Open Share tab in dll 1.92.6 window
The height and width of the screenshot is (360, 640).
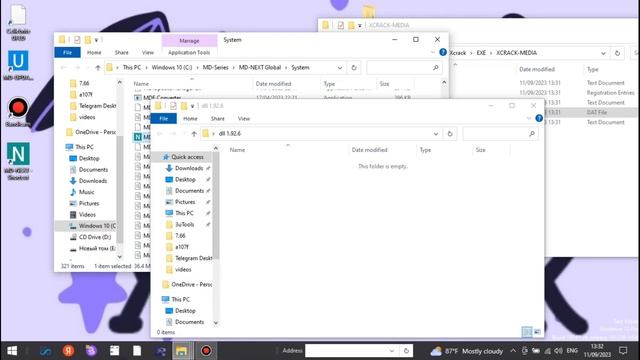click(x=218, y=118)
